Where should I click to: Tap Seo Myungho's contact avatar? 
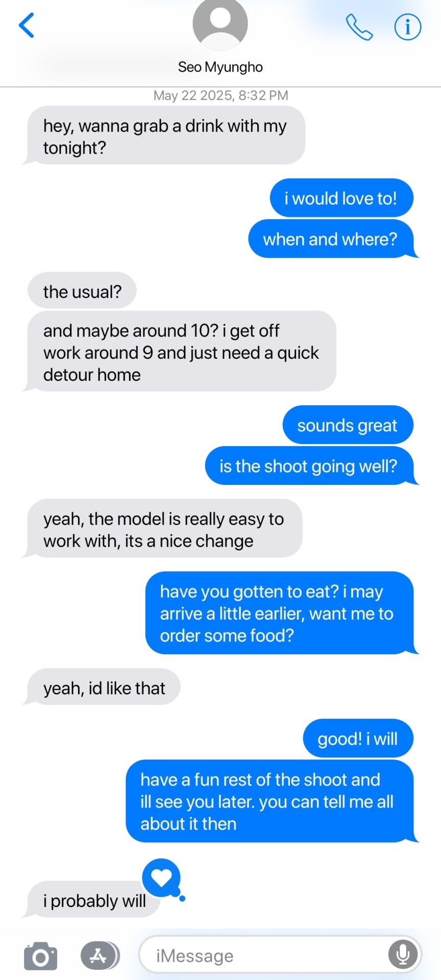220,24
